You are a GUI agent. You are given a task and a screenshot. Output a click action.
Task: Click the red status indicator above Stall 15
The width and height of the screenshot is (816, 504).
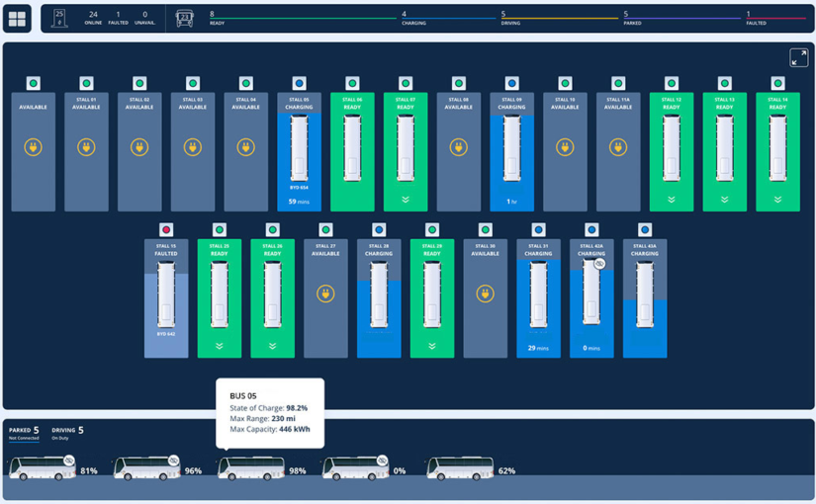[x=166, y=230]
